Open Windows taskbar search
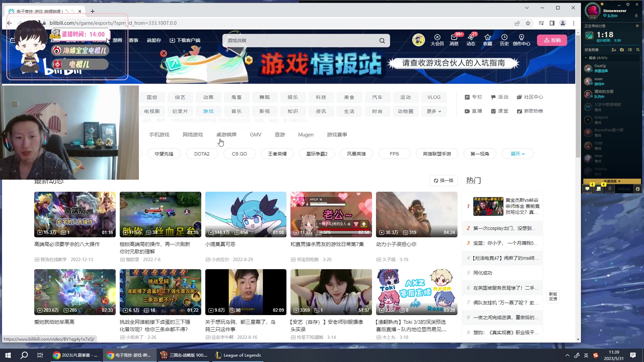This screenshot has width=644, height=362. tap(24, 355)
